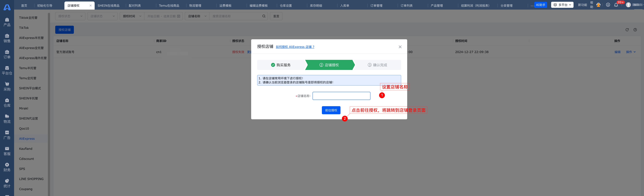Switch to the SHEIN在线商品 tab
The height and width of the screenshot is (196, 644).
pyautogui.click(x=108, y=6)
